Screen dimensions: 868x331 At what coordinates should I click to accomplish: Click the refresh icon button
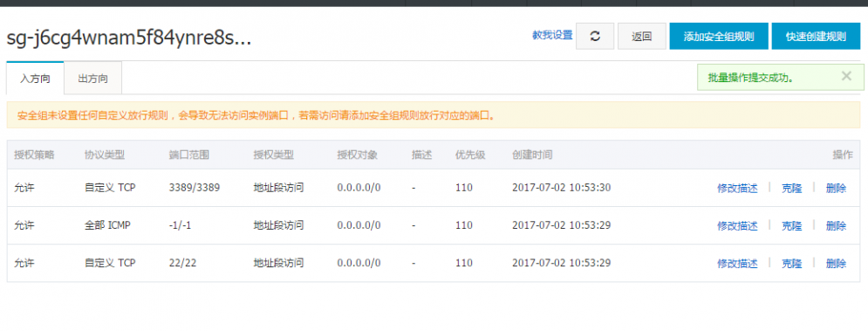tap(595, 37)
